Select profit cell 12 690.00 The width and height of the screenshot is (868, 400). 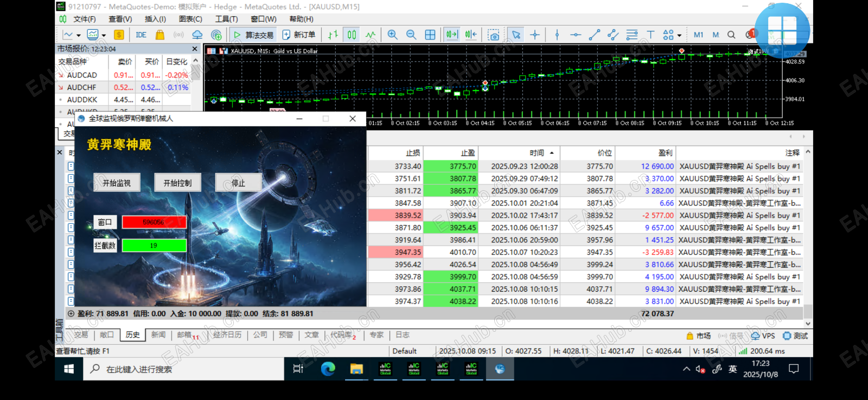(x=645, y=166)
